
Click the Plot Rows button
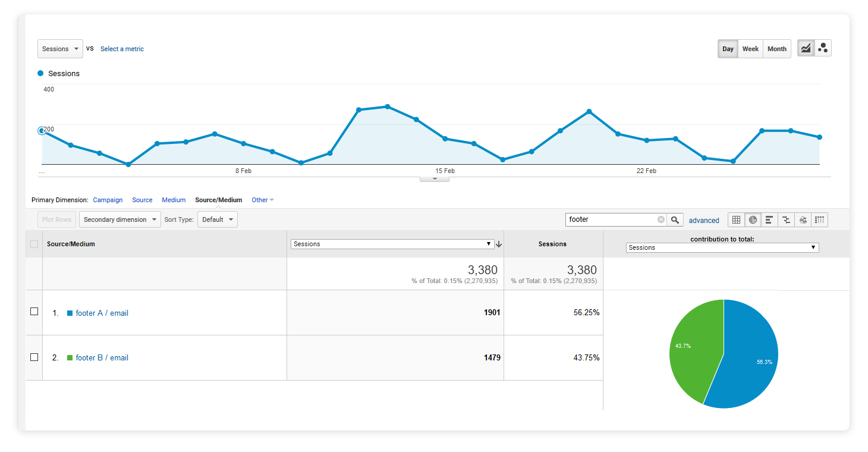coord(56,219)
